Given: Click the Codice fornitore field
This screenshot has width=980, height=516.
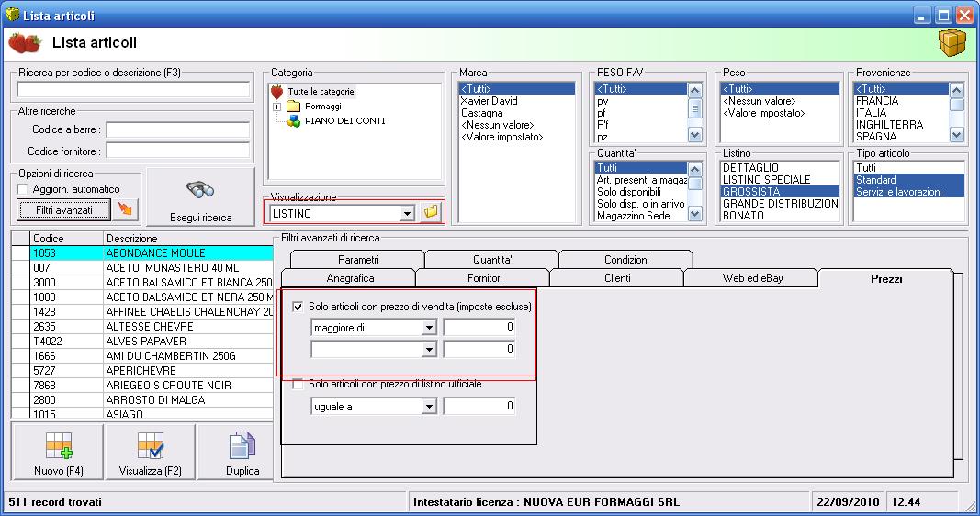Looking at the screenshot, I should pyautogui.click(x=177, y=151).
